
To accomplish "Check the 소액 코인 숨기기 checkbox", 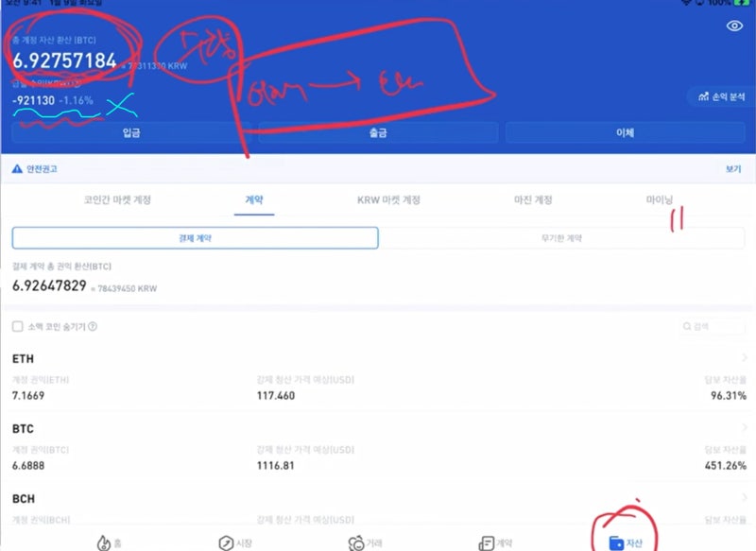I will click(17, 326).
